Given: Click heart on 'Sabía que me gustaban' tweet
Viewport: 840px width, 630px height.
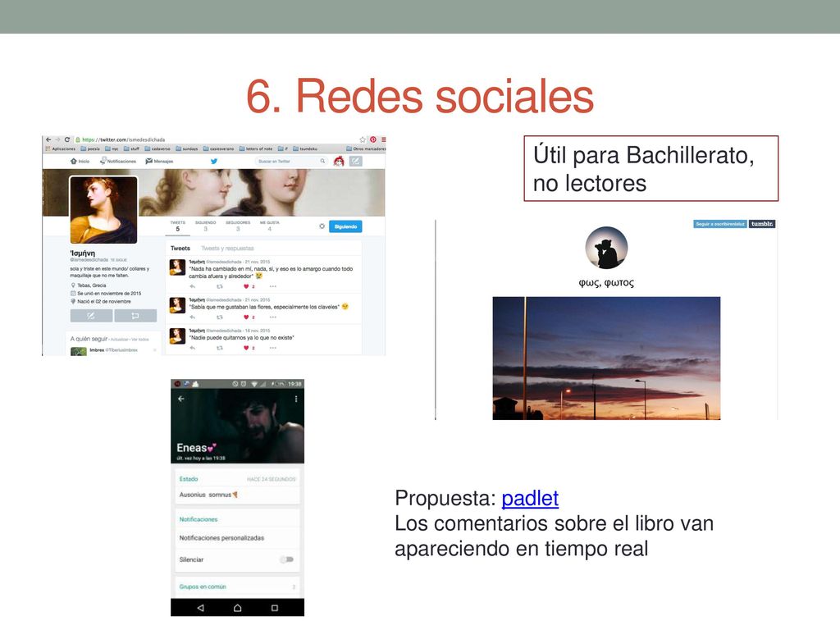Looking at the screenshot, I should coord(246,317).
